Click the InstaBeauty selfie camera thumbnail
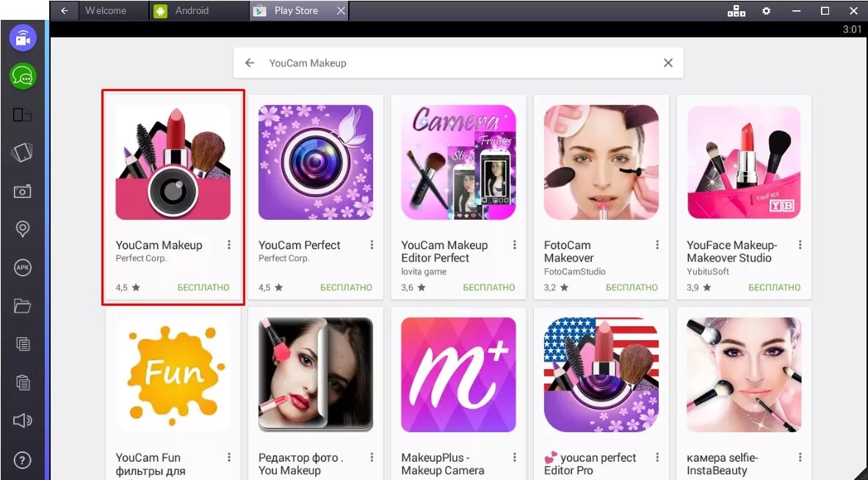This screenshot has height=480, width=868. 745,375
